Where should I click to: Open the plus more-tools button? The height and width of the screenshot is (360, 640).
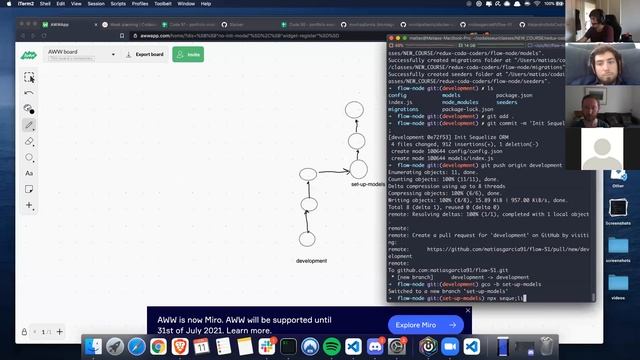[29, 205]
